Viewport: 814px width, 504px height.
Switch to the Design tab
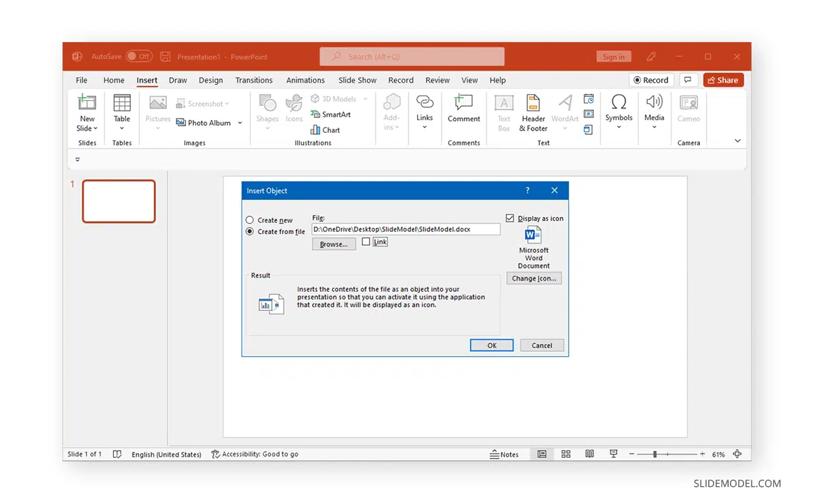click(x=211, y=80)
